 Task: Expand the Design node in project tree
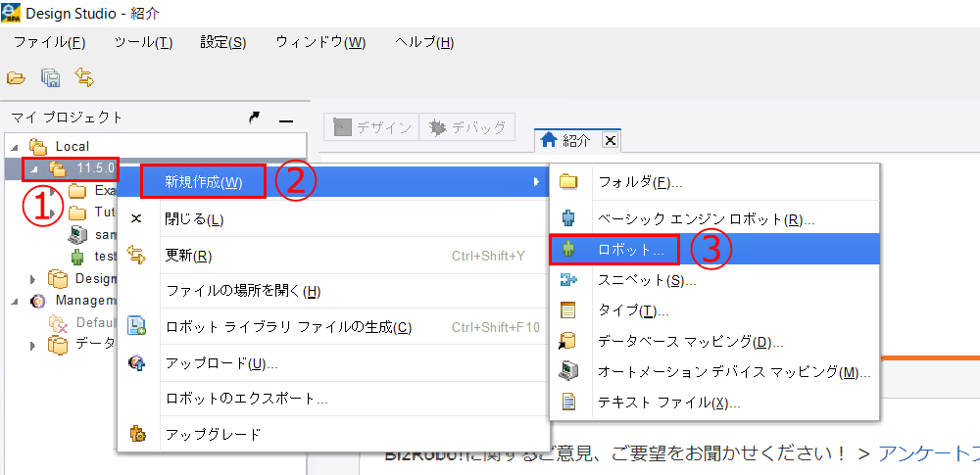[33, 279]
